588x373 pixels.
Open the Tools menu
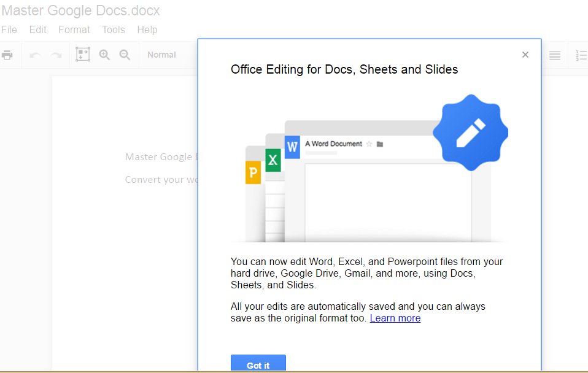114,29
